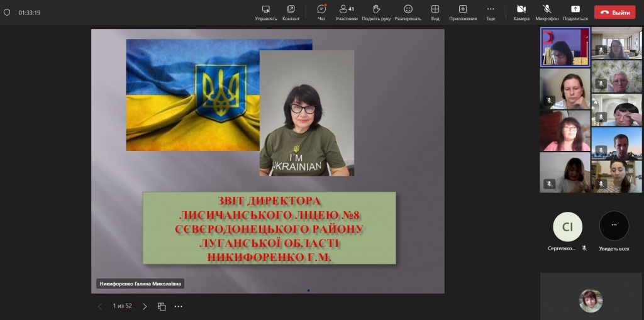Turn on the Камера

(x=521, y=13)
